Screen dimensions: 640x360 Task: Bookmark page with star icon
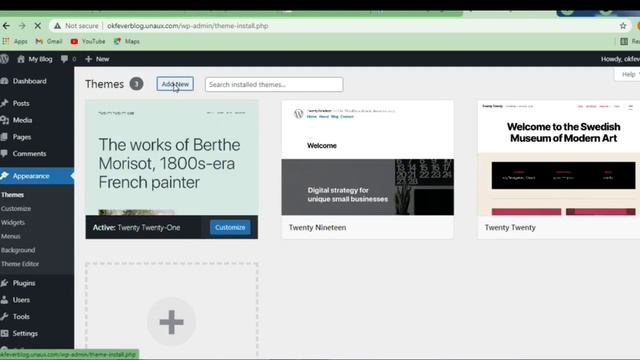(x=623, y=26)
